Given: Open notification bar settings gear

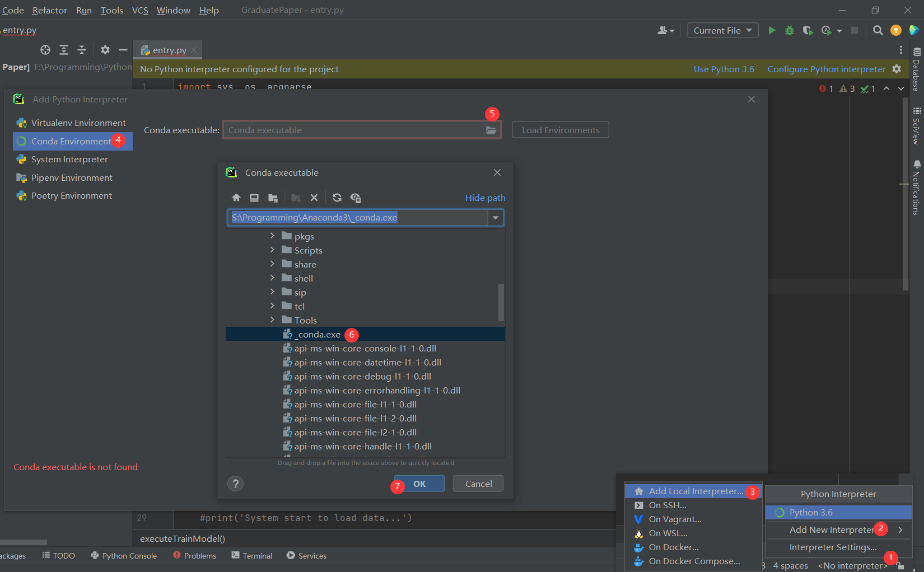Looking at the screenshot, I should tap(897, 69).
